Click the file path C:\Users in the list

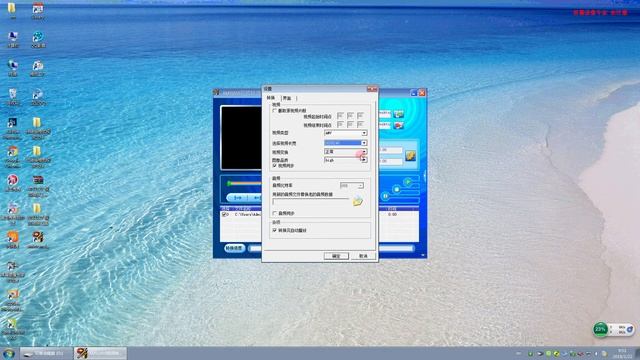(248, 214)
